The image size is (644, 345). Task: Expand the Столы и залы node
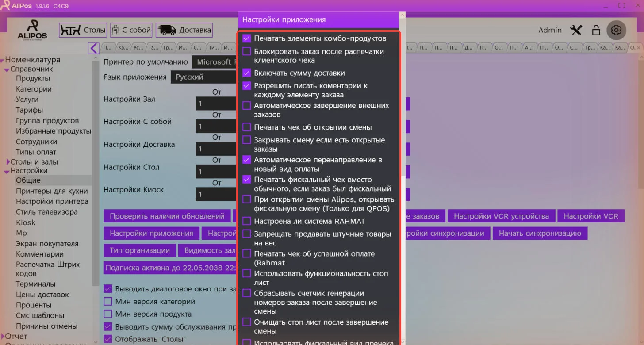pyautogui.click(x=8, y=162)
